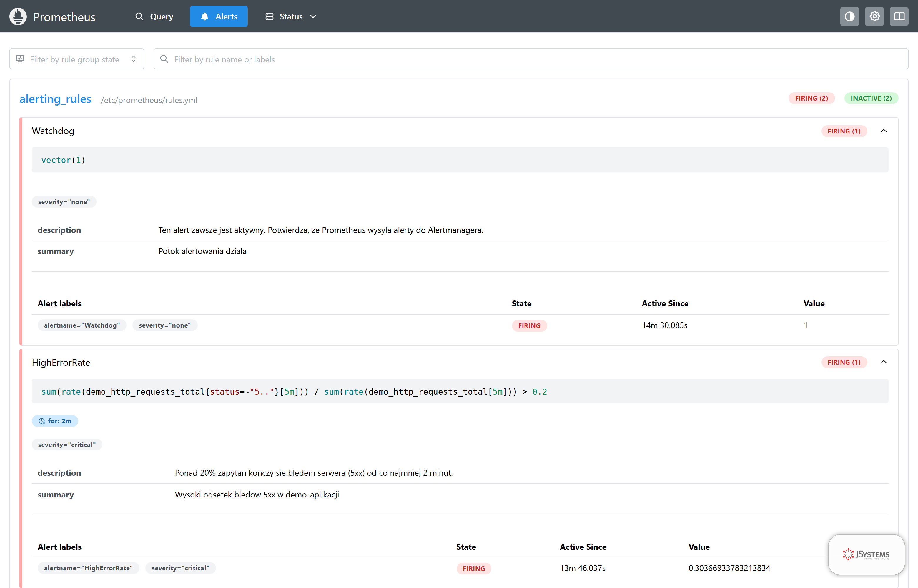Collapse the Watchdog rule panel

coord(884,131)
